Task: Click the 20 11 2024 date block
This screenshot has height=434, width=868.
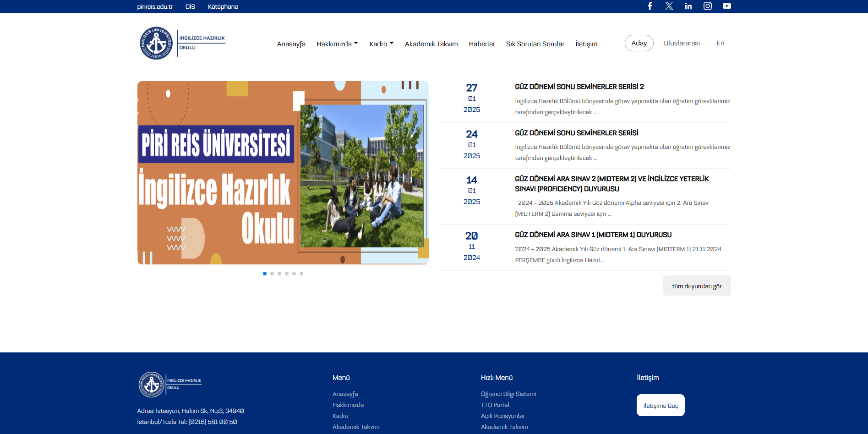Action: 472,246
